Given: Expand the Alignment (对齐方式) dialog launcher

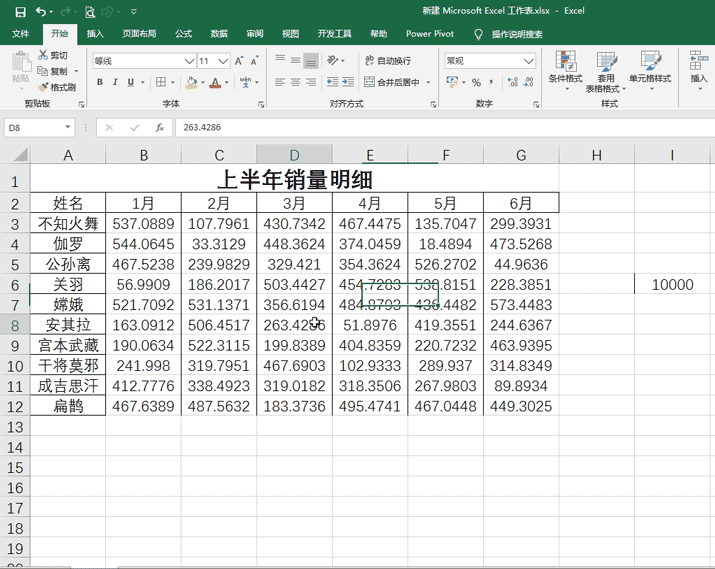Looking at the screenshot, I should click(433, 104).
